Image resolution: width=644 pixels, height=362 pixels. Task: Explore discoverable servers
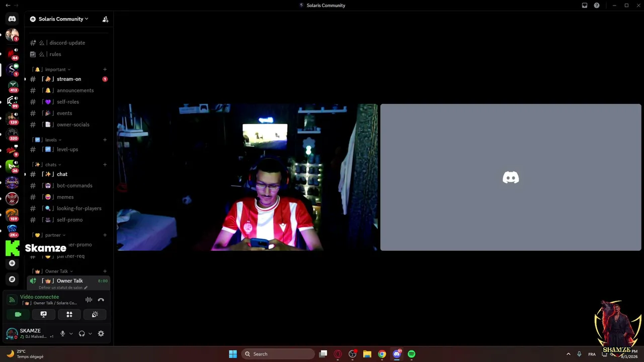(x=12, y=279)
